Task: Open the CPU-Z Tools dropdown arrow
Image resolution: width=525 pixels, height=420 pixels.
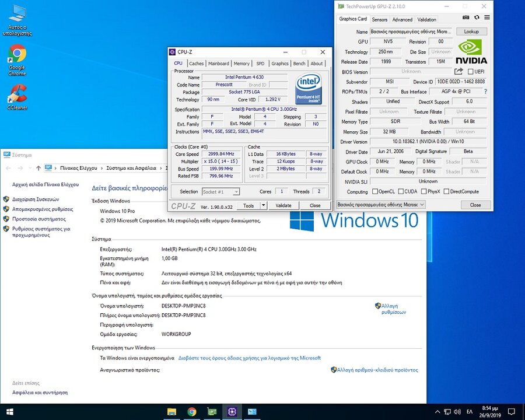Action: coord(264,205)
